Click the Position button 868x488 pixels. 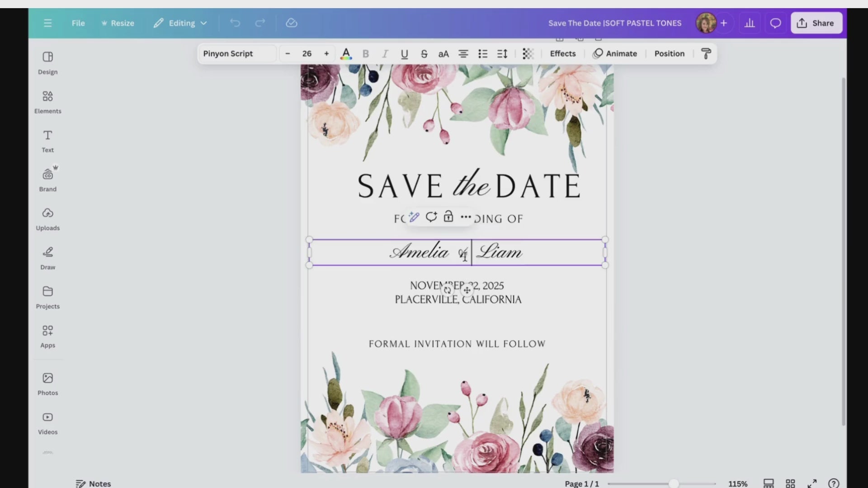[x=669, y=54]
